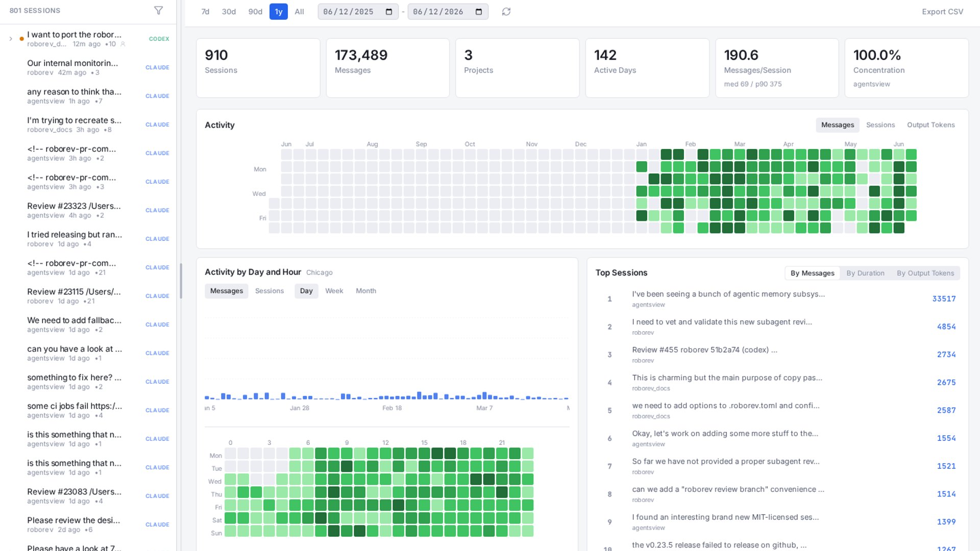Sort Top Sessions By Messages
The width and height of the screenshot is (980, 551).
tap(813, 273)
